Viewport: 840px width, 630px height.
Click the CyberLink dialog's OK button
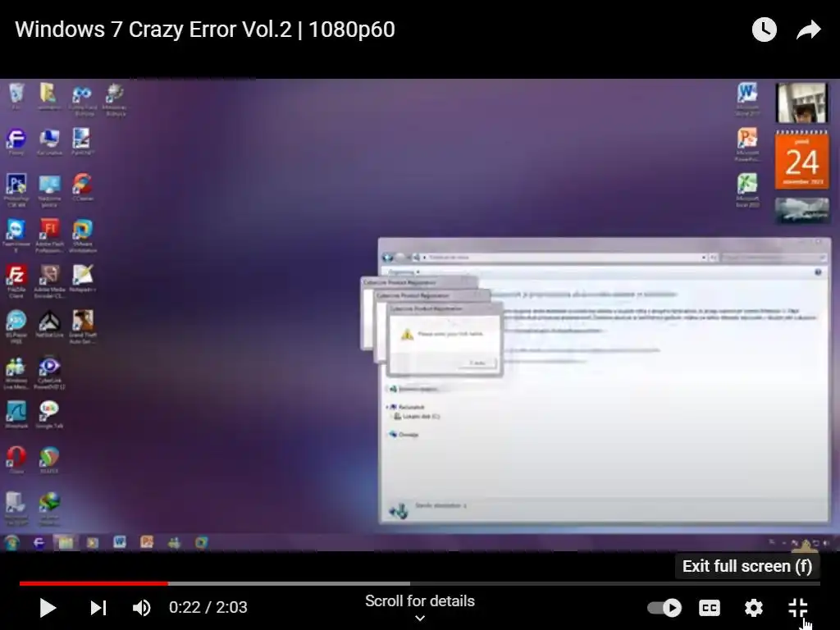click(477, 363)
